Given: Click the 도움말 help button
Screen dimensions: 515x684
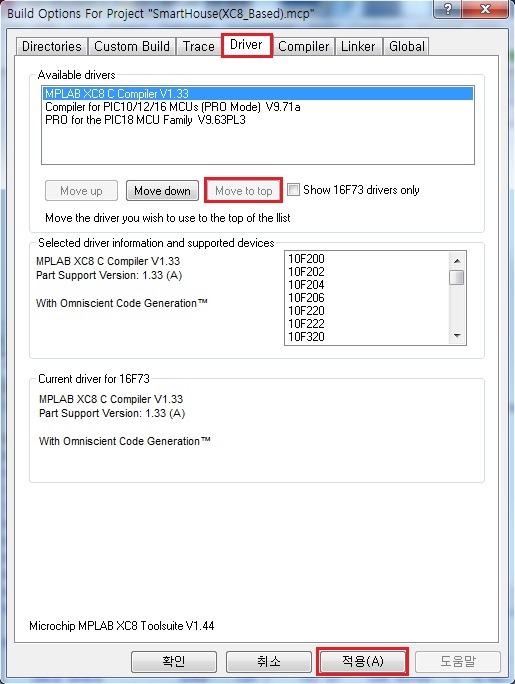Looking at the screenshot, I should tap(457, 661).
